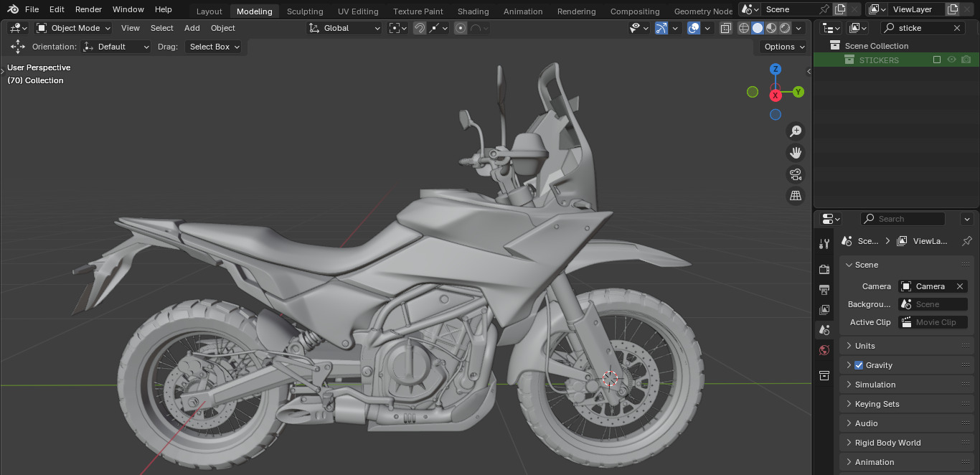Disable STICKERS collection in renders camera
The height and width of the screenshot is (475, 980).
pyautogui.click(x=966, y=60)
